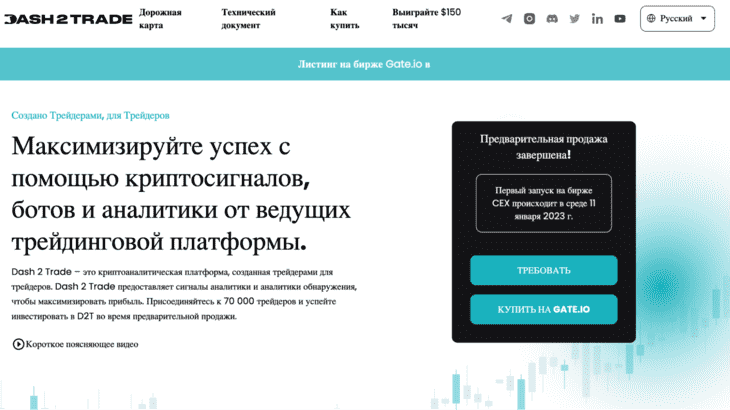Open the 'Дорожная карта' menu item
Image resolution: width=730 pixels, height=410 pixels.
click(x=160, y=19)
